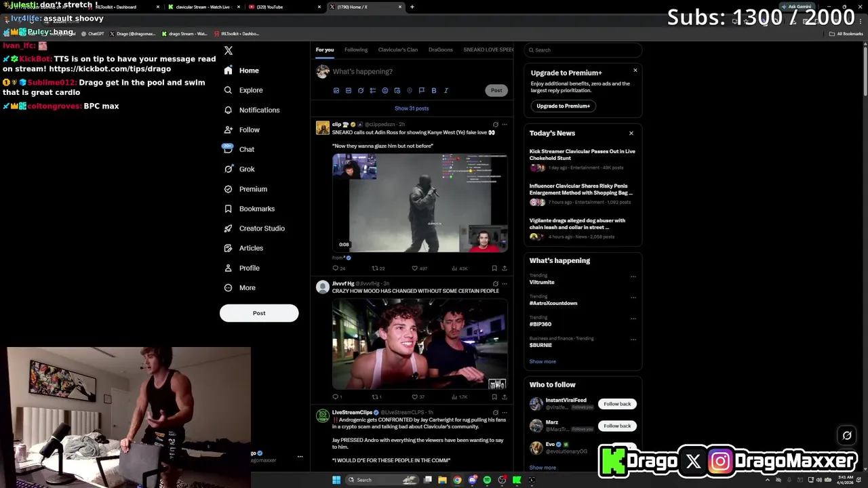This screenshot has width=868, height=488.
Task: Open Premium in the sidebar
Action: click(245, 189)
